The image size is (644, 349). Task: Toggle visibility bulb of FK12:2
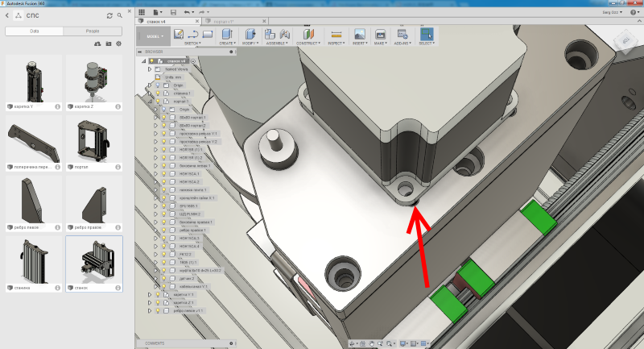tap(164, 254)
